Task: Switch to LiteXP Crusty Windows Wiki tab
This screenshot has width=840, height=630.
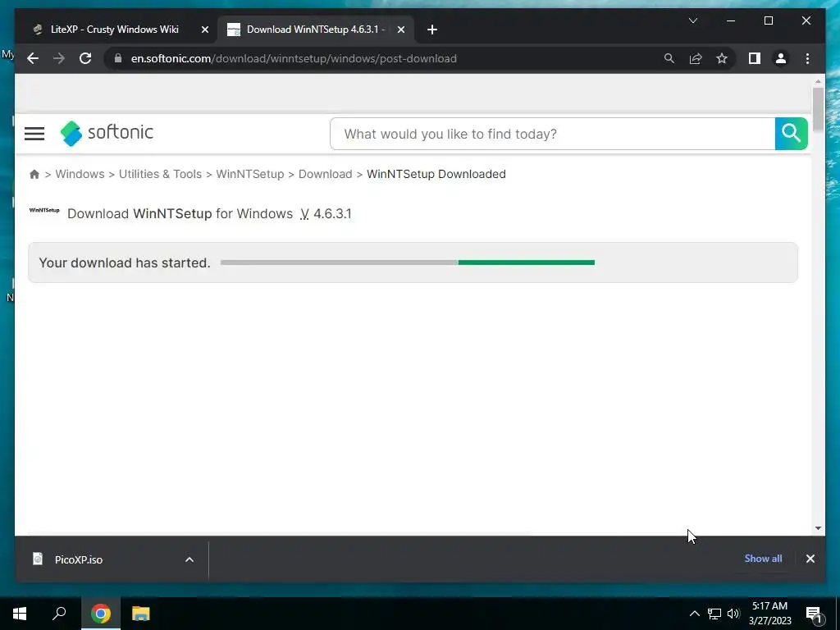Action: 115,30
